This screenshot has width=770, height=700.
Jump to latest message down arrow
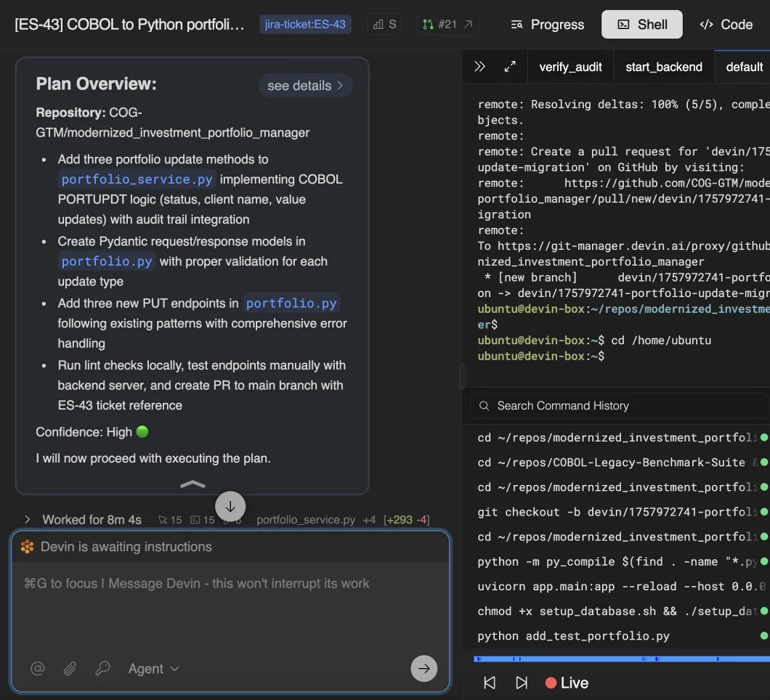[230, 506]
